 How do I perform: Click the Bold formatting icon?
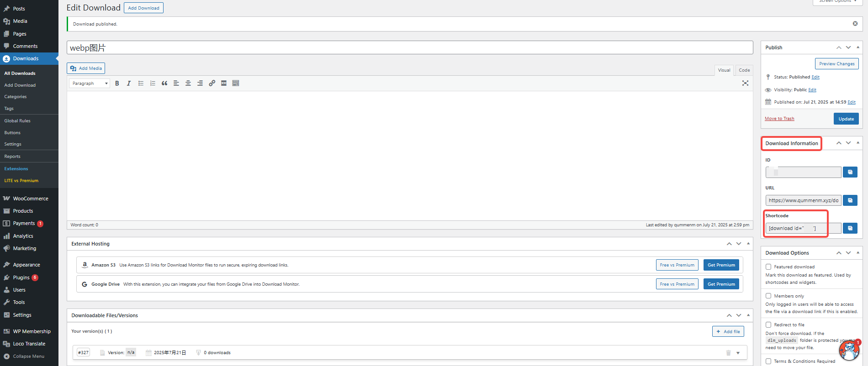point(117,84)
